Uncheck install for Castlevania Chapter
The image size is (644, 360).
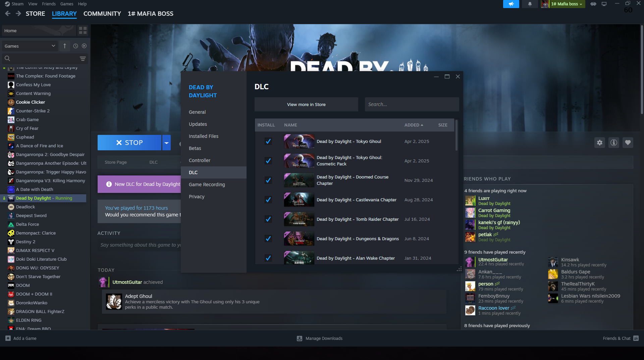268,200
